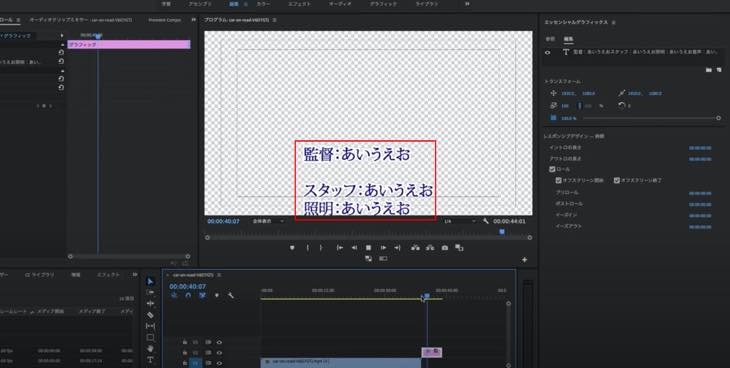Open the Program monitor button editor plus
The height and width of the screenshot is (368, 730).
tap(524, 259)
